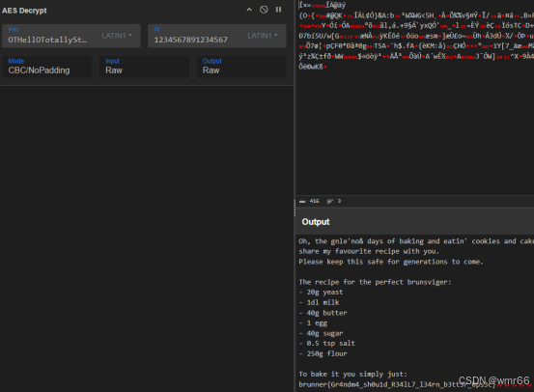Screen dimensions: 534x392
Task: Disable the AES Decrypt operation
Action: pyautogui.click(x=264, y=10)
